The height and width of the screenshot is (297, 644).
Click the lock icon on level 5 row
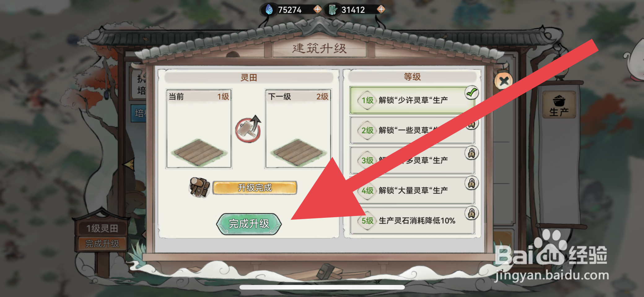[x=471, y=213]
